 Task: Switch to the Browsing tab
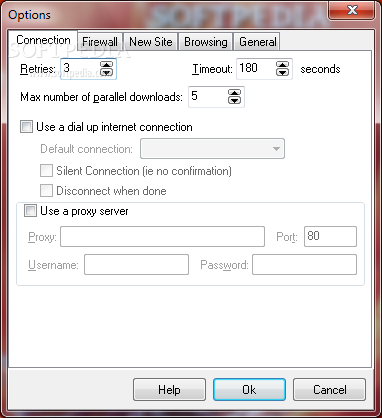(206, 42)
